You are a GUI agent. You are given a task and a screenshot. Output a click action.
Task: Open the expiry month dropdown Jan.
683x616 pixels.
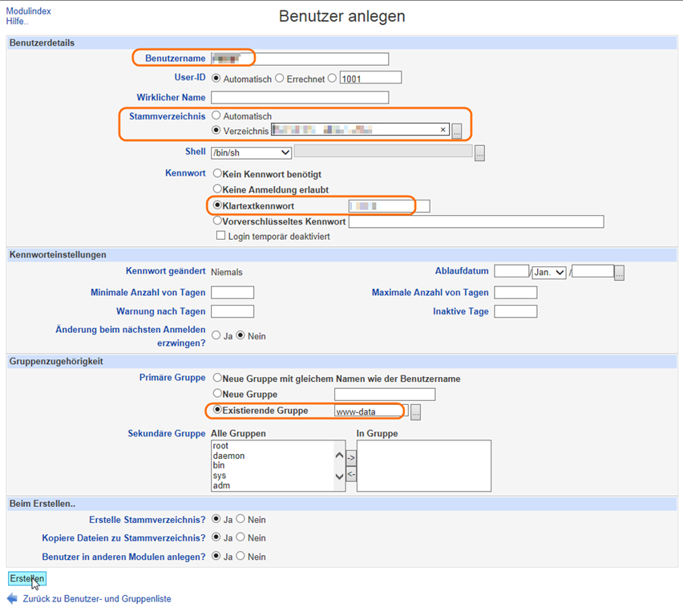(549, 273)
